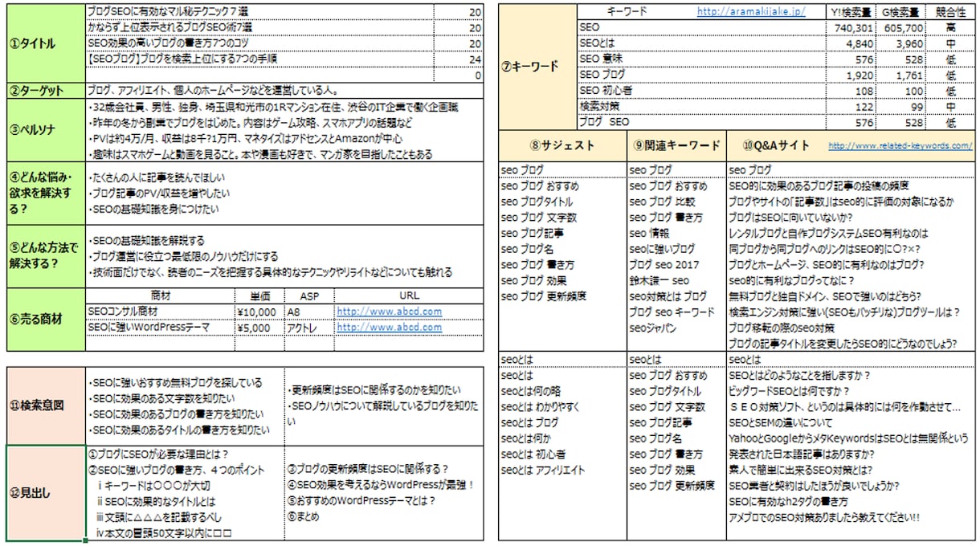Select the keyword cell 検索対策

[701, 106]
